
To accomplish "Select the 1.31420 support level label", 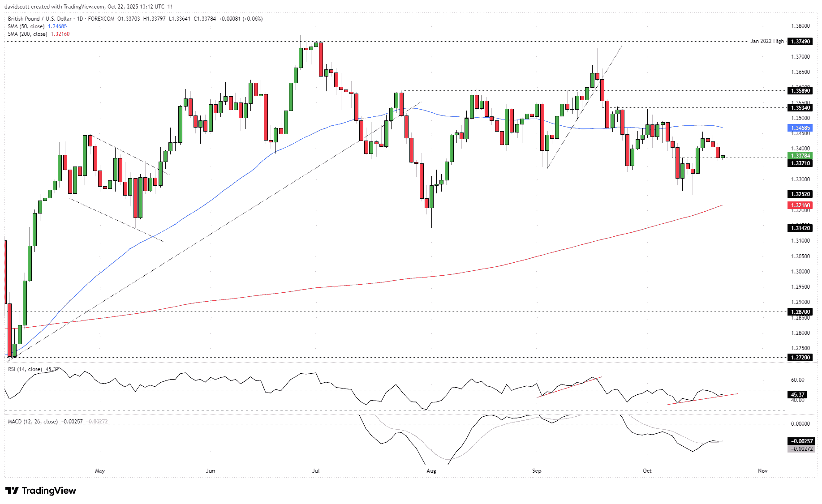I will pyautogui.click(x=800, y=228).
